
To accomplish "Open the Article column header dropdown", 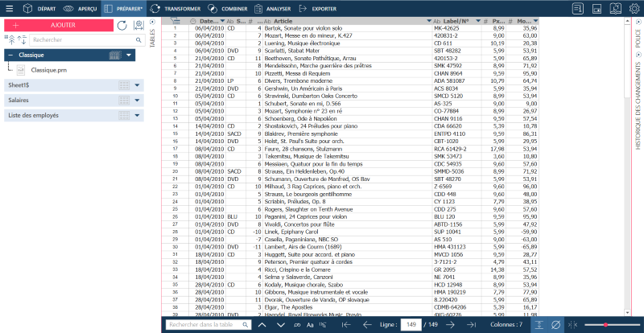I will tap(429, 21).
